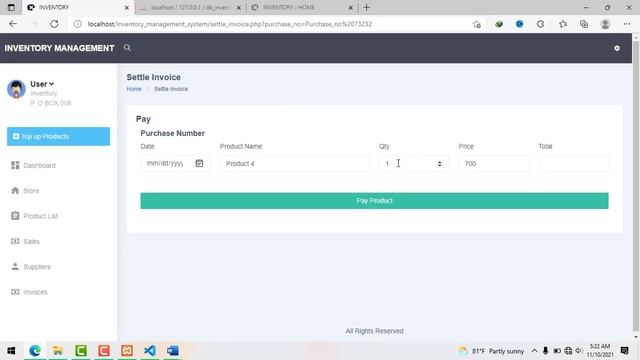Click the empty Total field
640x360 pixels.
(573, 163)
